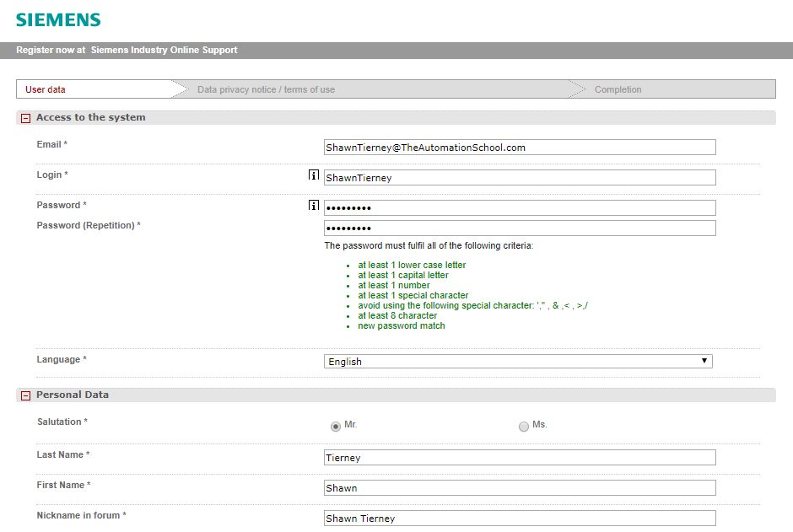Open the Completion step tab
Screen dimensions: 793x532
pos(618,89)
